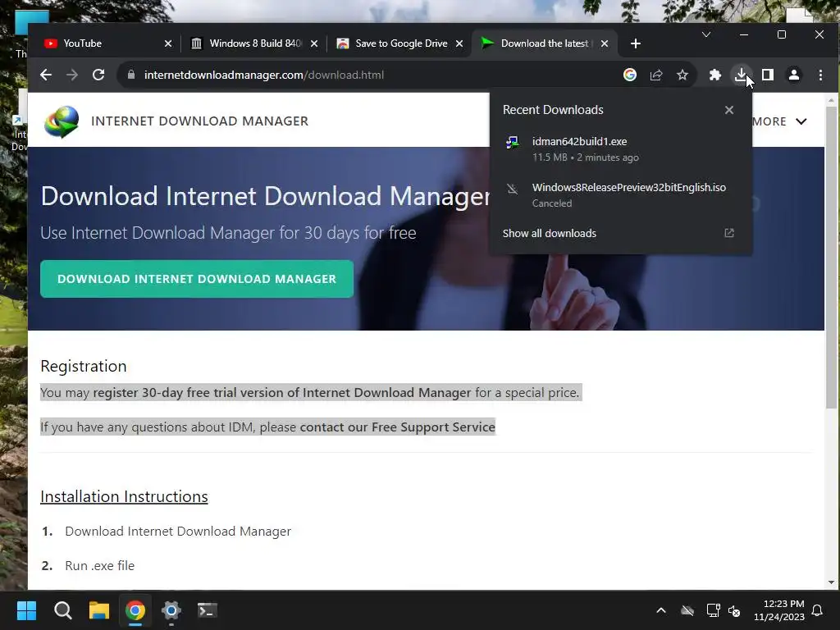This screenshot has height=630, width=840.
Task: Click the address bar URL
Action: 264,75
